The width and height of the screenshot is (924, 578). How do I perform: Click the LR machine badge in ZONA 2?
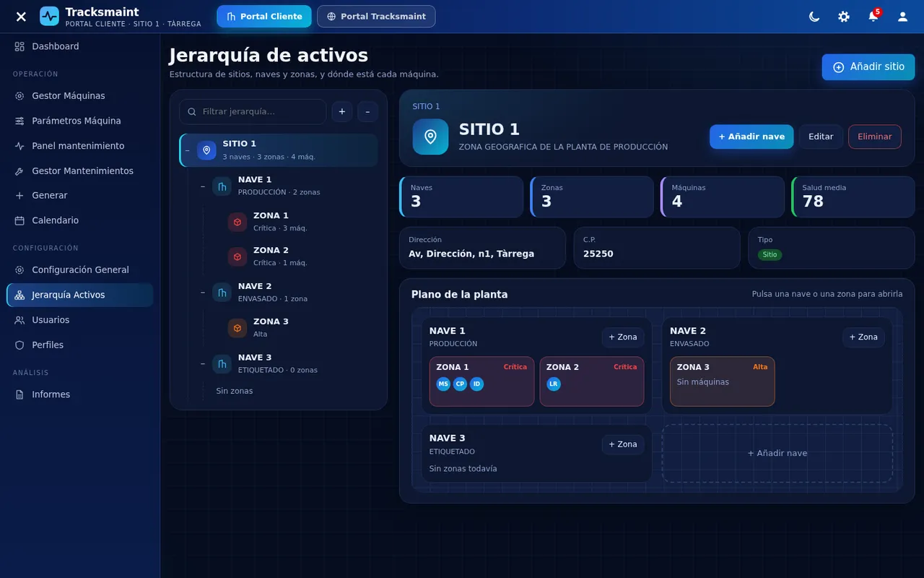[x=554, y=384]
